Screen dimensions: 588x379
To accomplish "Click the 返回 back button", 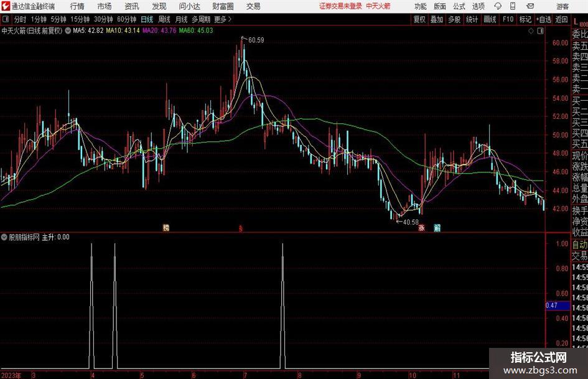I will coord(561,19).
